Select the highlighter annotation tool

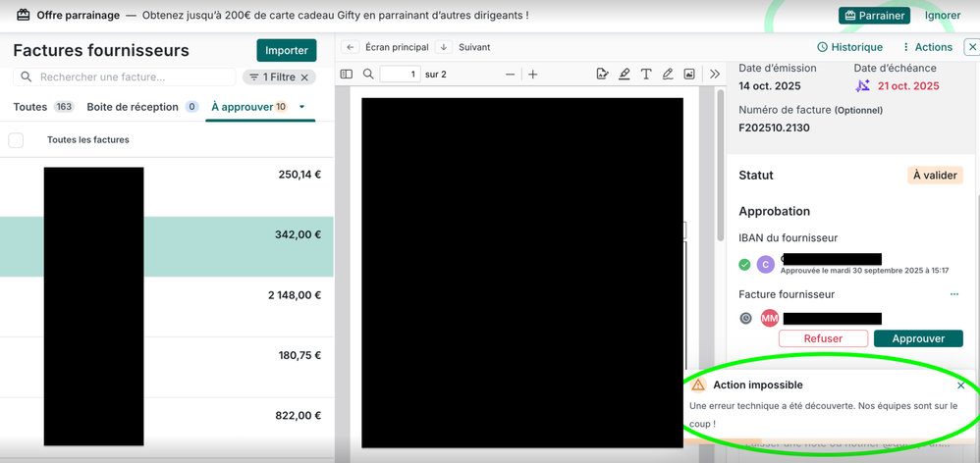pos(624,75)
